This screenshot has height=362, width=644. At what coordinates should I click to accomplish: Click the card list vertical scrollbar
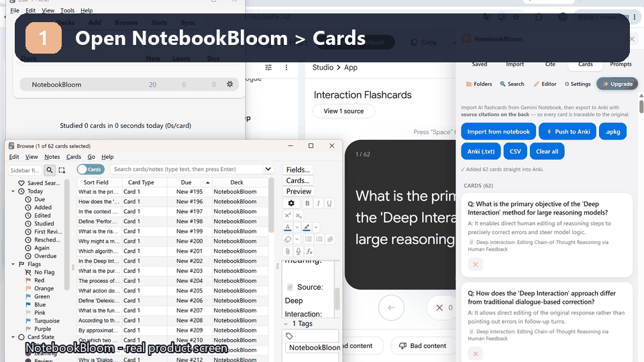[271, 205]
